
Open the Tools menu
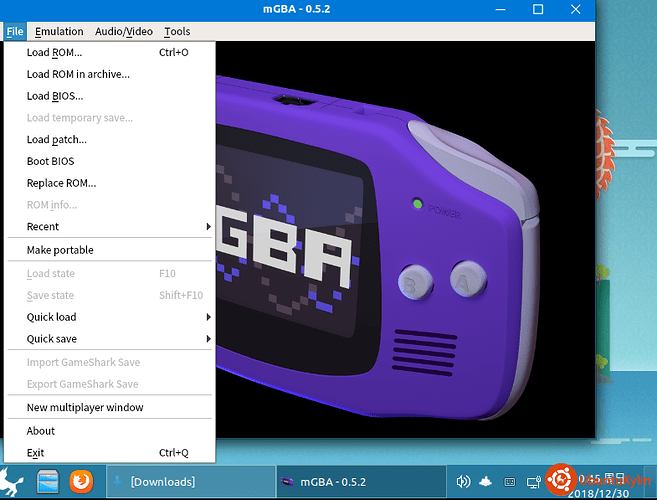[x=177, y=31]
